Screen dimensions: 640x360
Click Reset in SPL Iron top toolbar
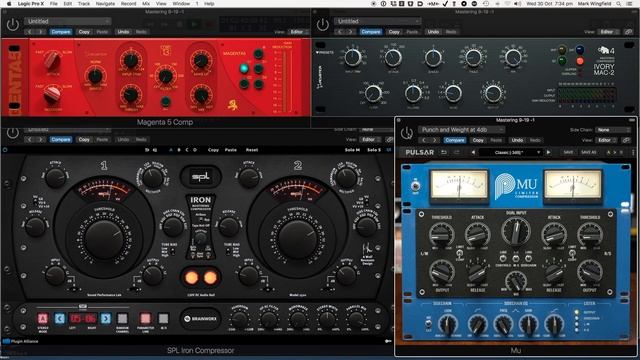(x=251, y=150)
